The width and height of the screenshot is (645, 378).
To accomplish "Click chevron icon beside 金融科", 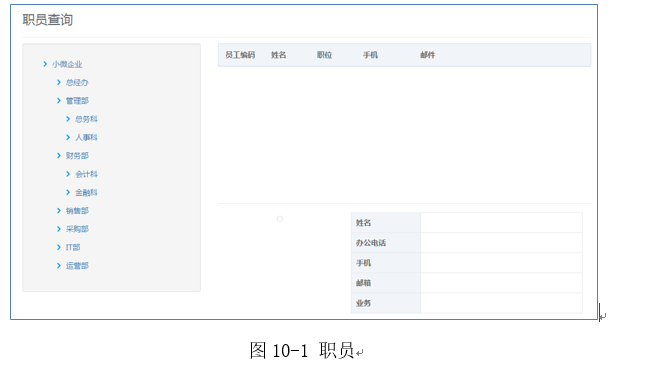I will pyautogui.click(x=68, y=192).
